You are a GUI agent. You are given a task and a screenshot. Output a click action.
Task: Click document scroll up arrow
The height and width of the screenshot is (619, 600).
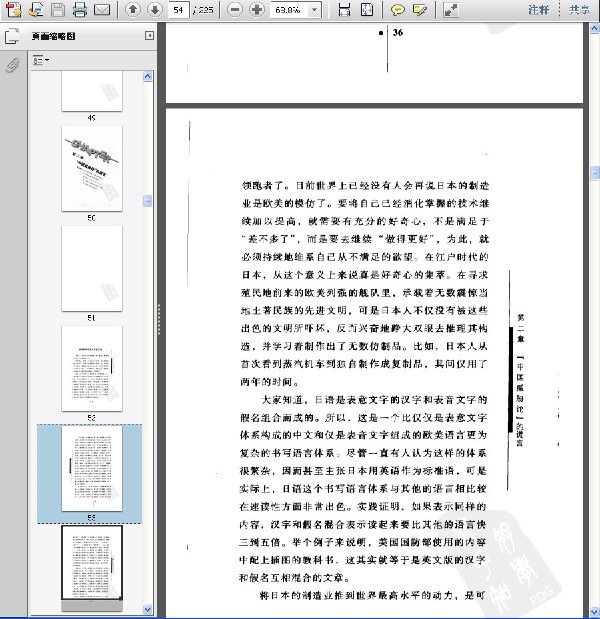tap(594, 28)
